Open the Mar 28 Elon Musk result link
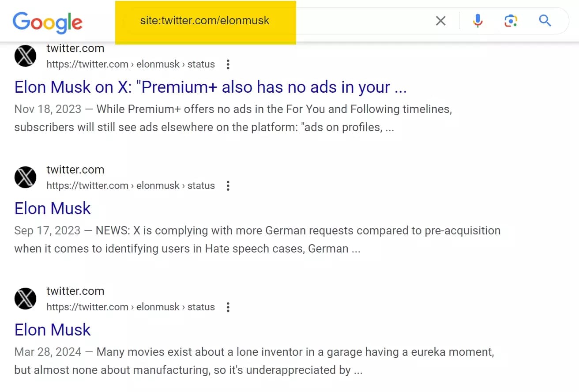This screenshot has height=392, width=579. point(52,329)
